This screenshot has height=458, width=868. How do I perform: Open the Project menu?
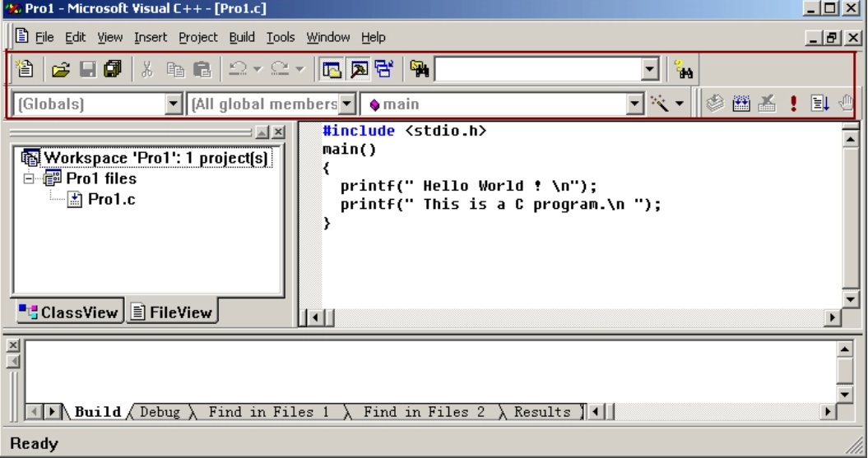(x=197, y=38)
